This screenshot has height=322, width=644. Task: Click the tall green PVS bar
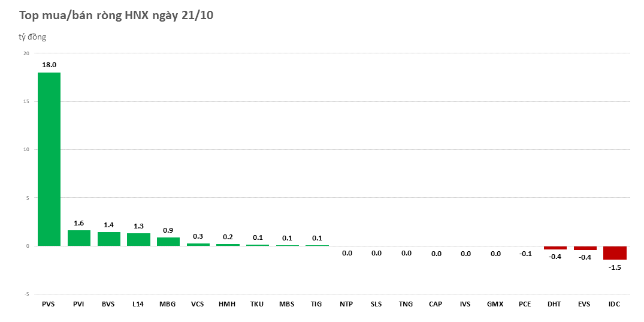[49, 159]
